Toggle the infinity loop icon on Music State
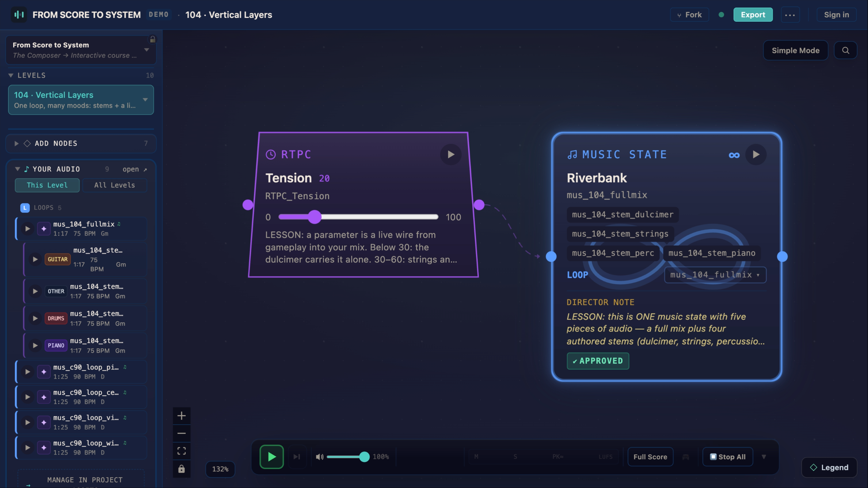 coord(734,155)
